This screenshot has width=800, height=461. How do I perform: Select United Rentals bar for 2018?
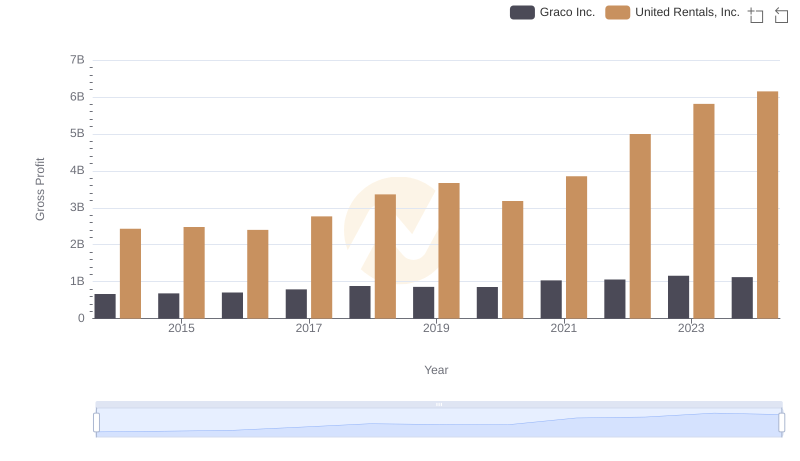pyautogui.click(x=385, y=257)
